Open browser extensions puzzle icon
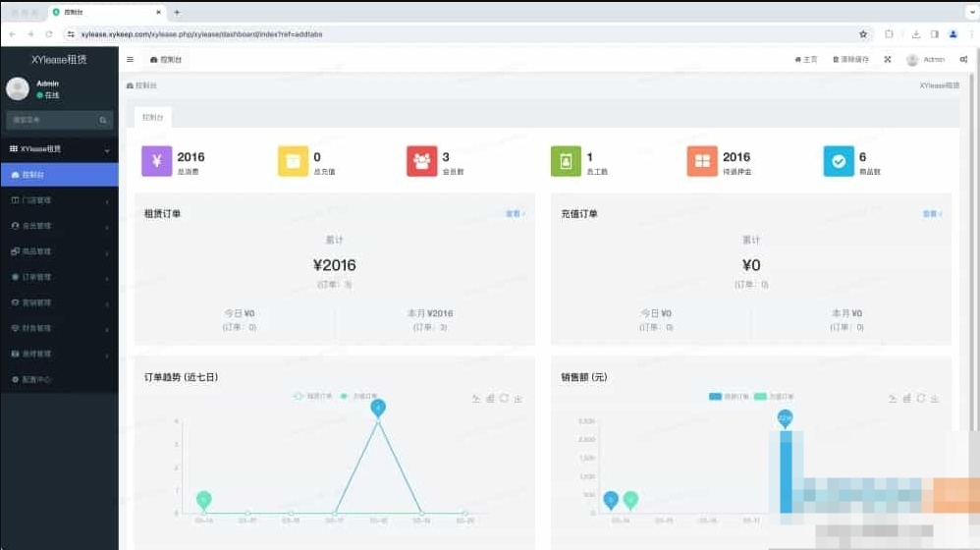The height and width of the screenshot is (550, 980). 889,34
